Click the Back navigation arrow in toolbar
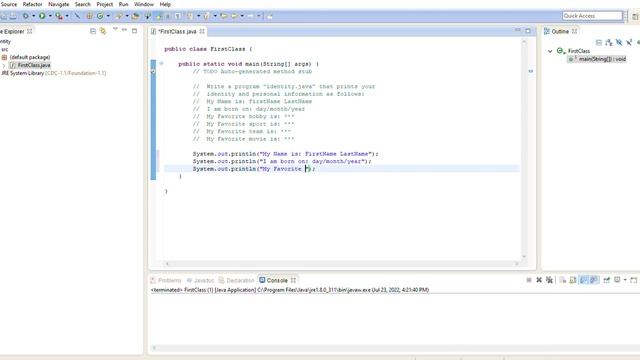Image resolution: width=640 pixels, height=360 pixels. (234, 16)
